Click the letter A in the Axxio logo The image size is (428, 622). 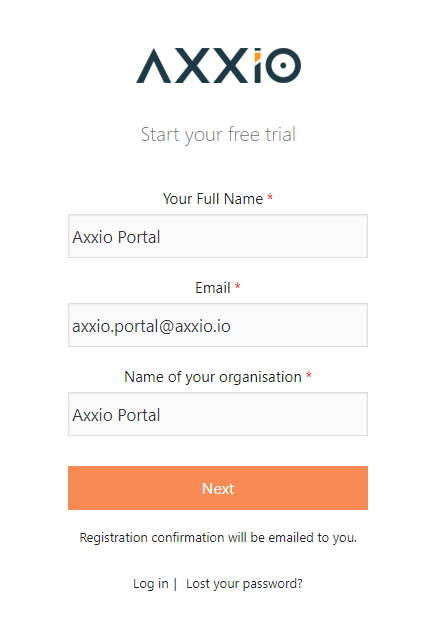click(154, 66)
